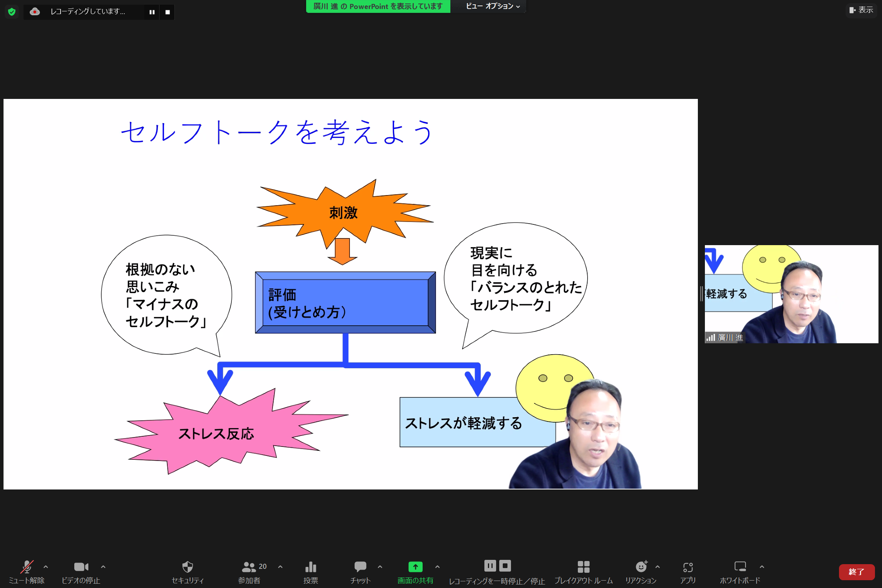The image size is (882, 588).
Task: Toggle camera with ビデオの停止
Action: (x=81, y=572)
